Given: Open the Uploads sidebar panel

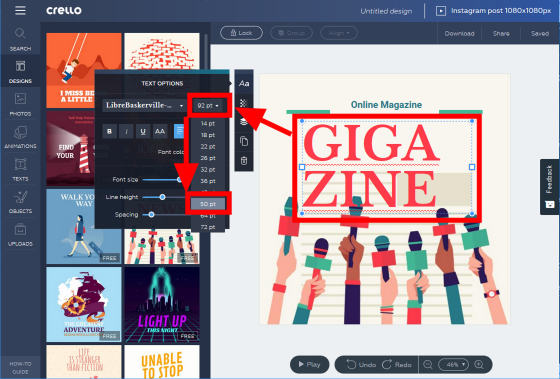Looking at the screenshot, I should point(20,234).
